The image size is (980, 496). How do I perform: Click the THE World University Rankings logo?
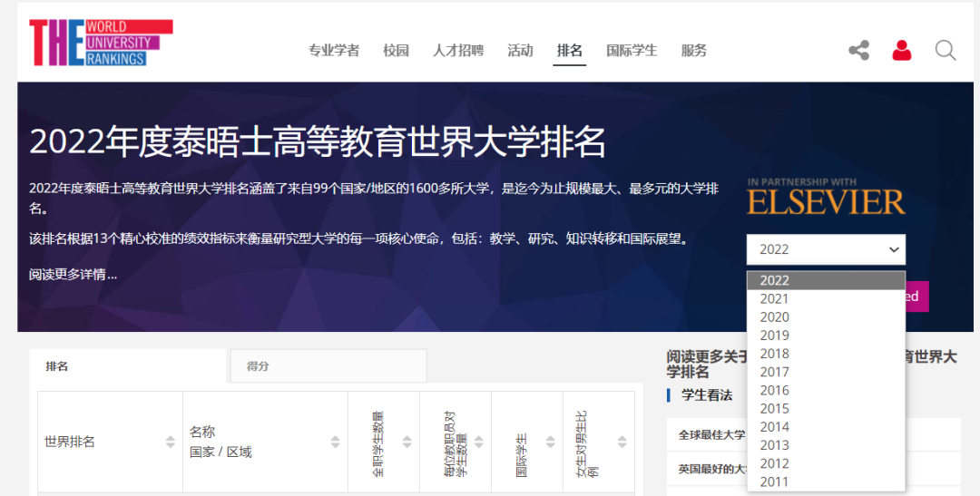(x=101, y=43)
